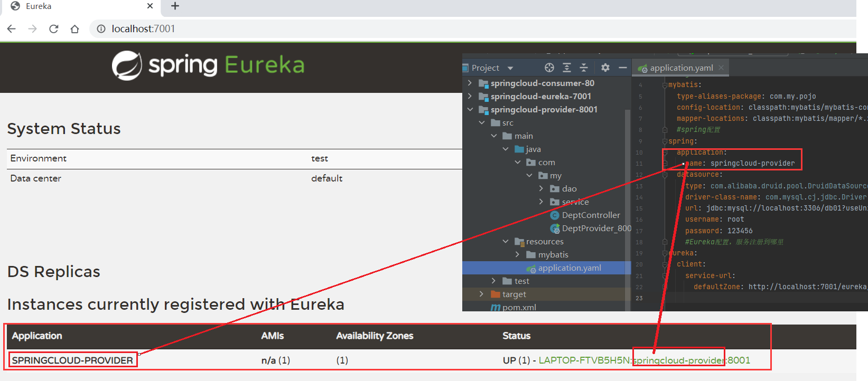The image size is (868, 381).
Task: Select application.yaml in project tree
Action: (x=564, y=268)
